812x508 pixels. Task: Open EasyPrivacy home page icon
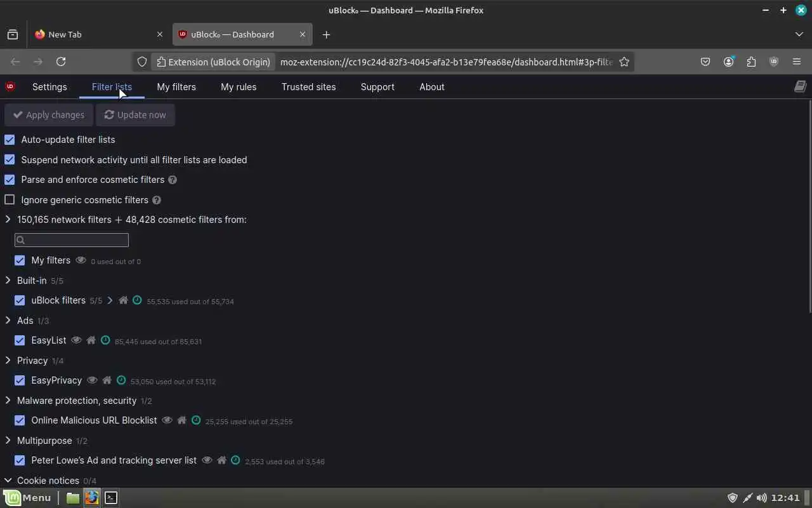[x=107, y=380]
